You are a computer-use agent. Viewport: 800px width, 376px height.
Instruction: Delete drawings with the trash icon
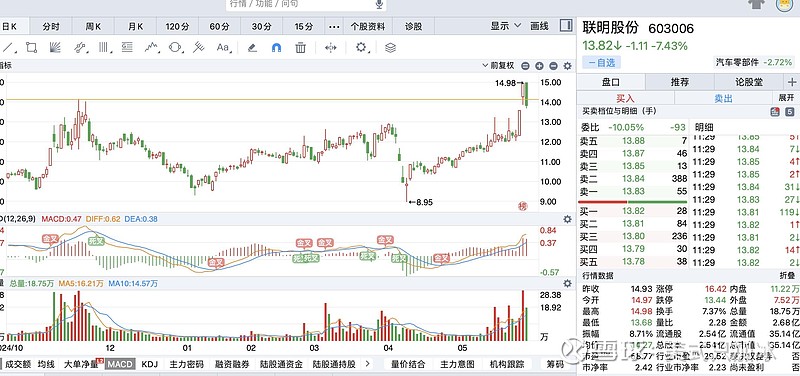click(301, 48)
